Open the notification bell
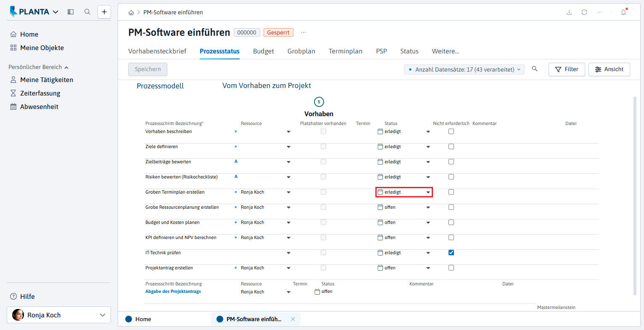This screenshot has height=330, width=644. [623, 12]
